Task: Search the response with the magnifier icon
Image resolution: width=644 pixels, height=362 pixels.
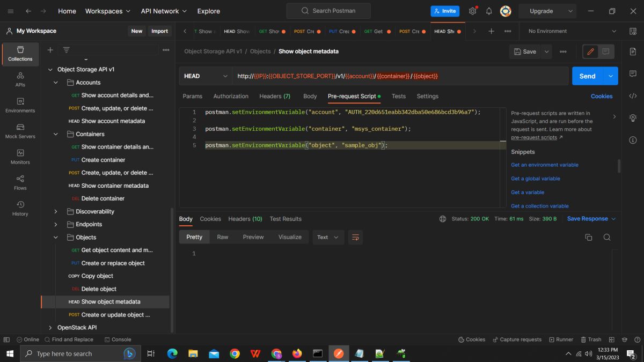Action: click(x=607, y=237)
